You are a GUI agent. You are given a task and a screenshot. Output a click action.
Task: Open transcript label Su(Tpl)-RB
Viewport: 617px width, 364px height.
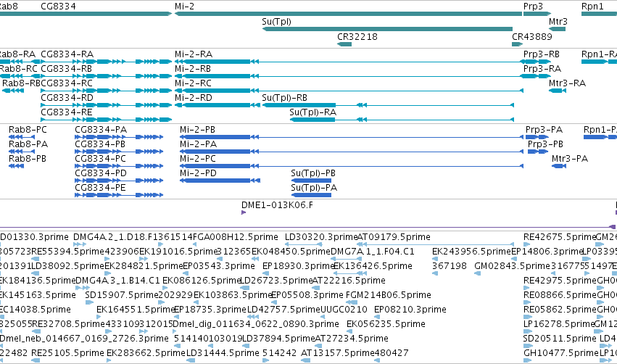click(284, 98)
